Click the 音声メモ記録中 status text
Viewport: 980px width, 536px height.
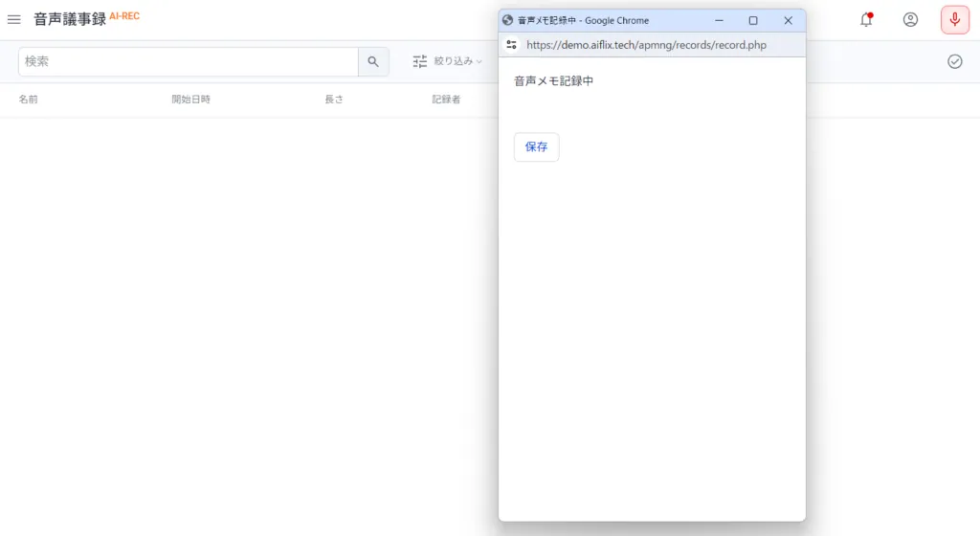click(554, 80)
